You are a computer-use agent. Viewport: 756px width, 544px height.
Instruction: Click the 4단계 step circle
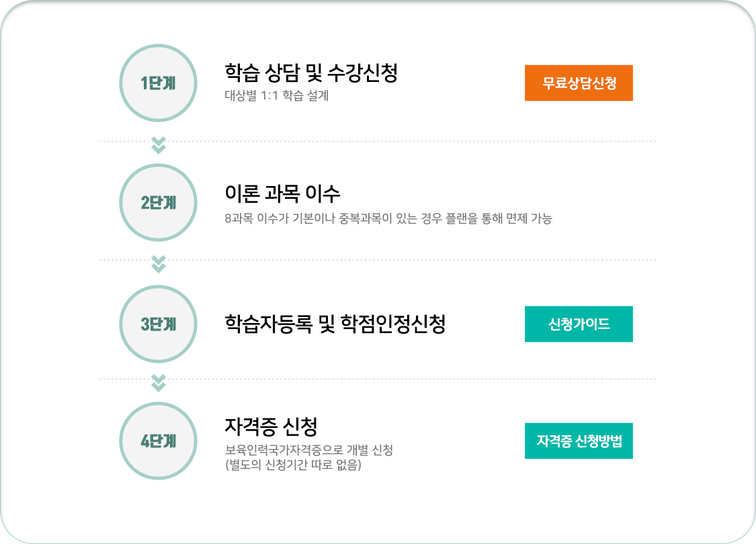pyautogui.click(x=158, y=441)
